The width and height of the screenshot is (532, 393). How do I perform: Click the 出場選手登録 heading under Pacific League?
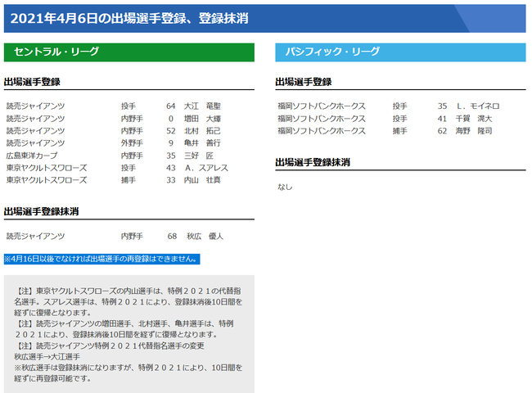point(304,82)
